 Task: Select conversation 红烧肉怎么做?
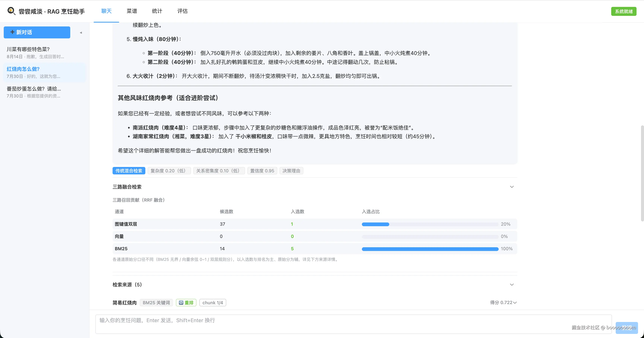(x=45, y=72)
